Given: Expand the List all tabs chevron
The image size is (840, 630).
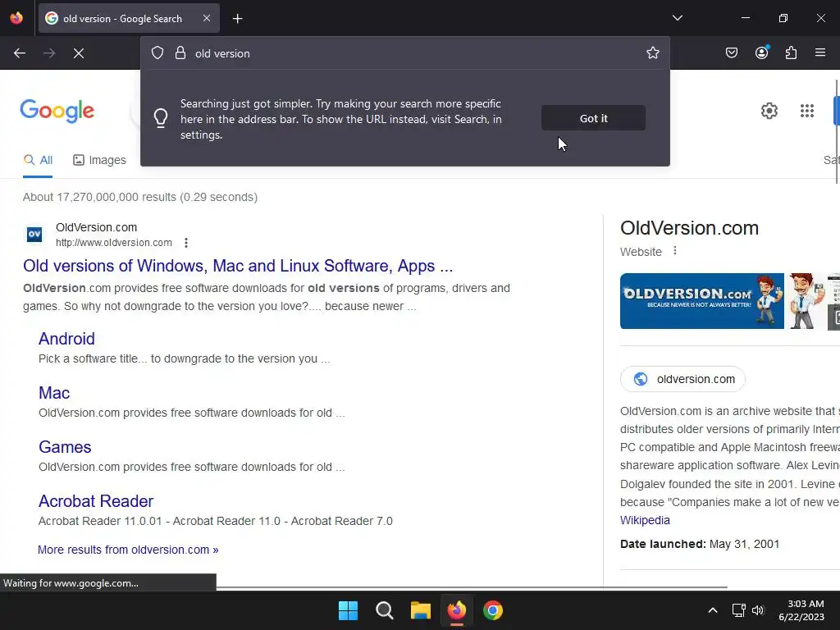Looking at the screenshot, I should pos(677,18).
